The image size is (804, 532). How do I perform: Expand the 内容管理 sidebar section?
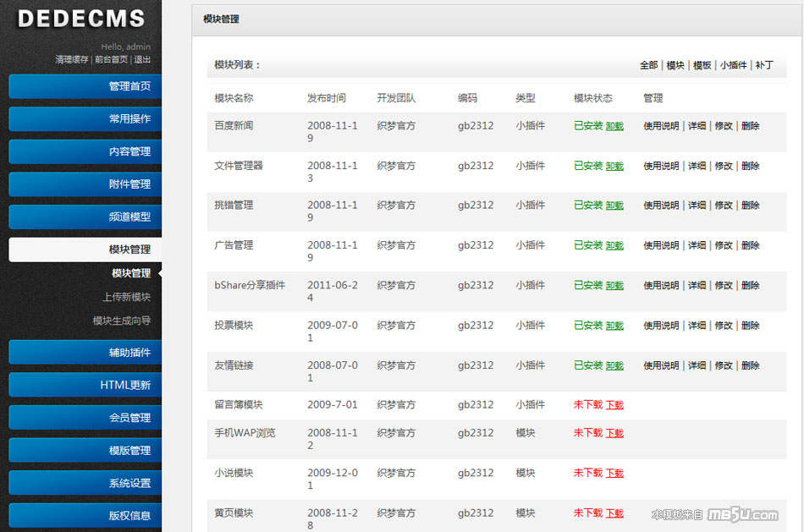point(85,151)
